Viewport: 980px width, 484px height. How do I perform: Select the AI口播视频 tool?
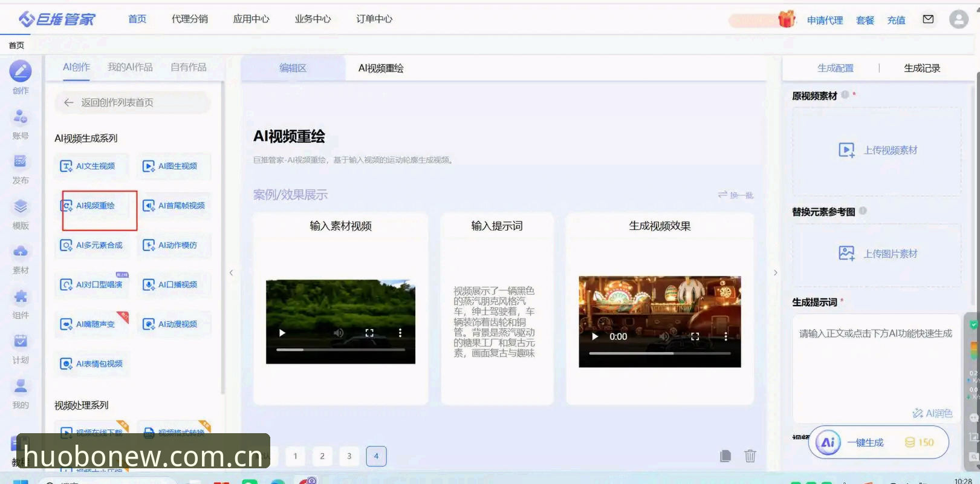coord(174,285)
